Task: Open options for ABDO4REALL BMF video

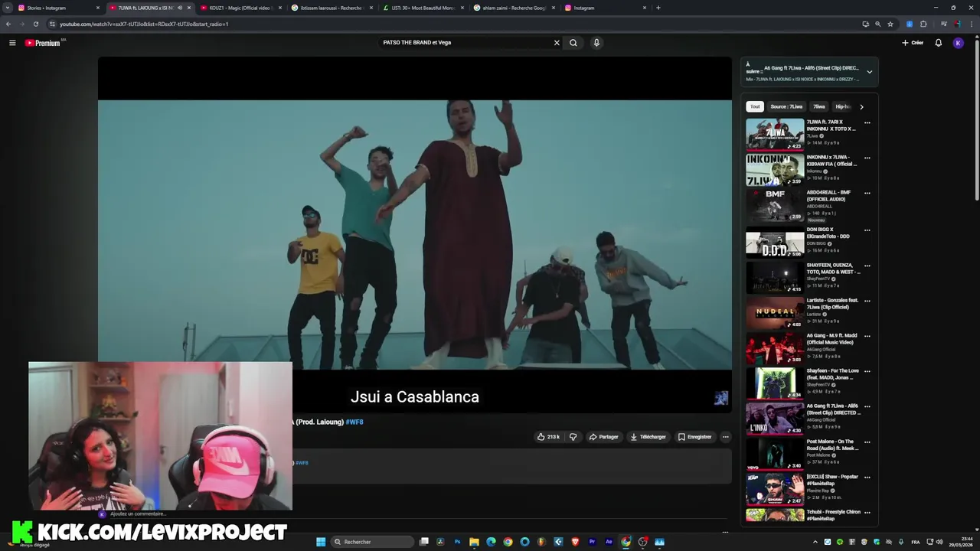Action: [867, 194]
